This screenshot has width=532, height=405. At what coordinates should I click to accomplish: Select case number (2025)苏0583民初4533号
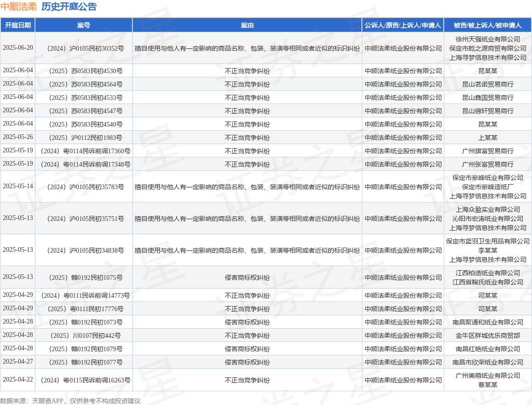[x=86, y=98]
